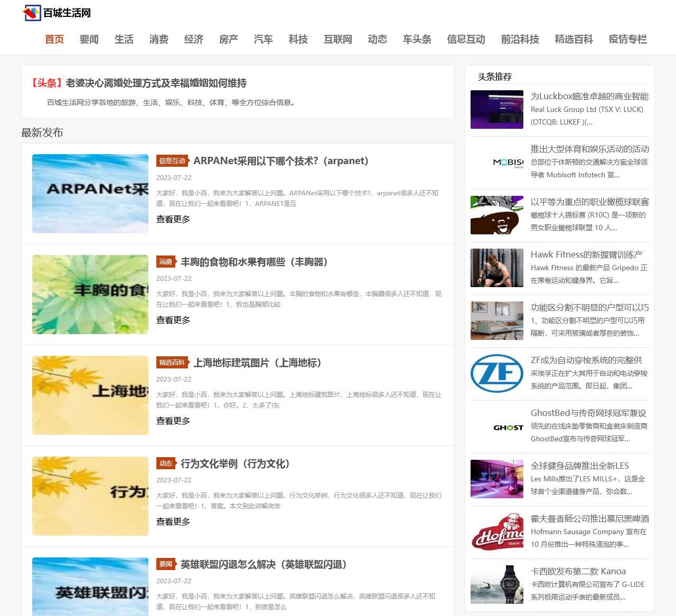The height and width of the screenshot is (616, 676).
Task: Click the Hofmann Sausage logo thumbnail
Action: 496,532
